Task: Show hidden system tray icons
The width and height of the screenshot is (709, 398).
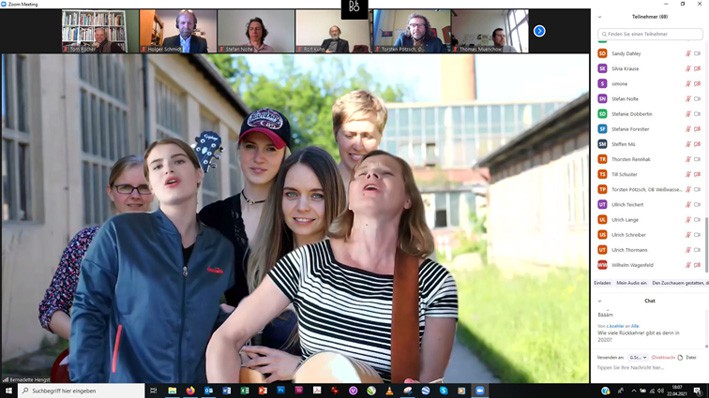Action: (633, 391)
